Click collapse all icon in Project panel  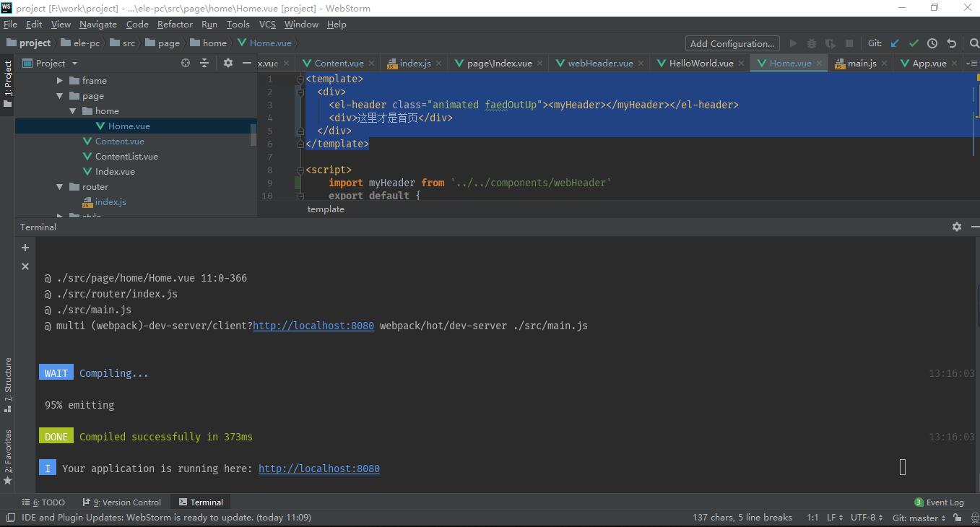pos(204,63)
